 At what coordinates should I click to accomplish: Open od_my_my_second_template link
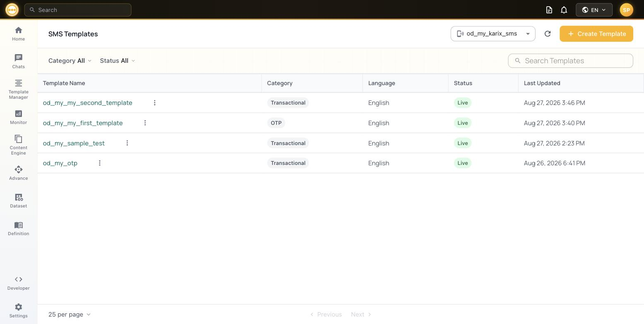(x=88, y=102)
